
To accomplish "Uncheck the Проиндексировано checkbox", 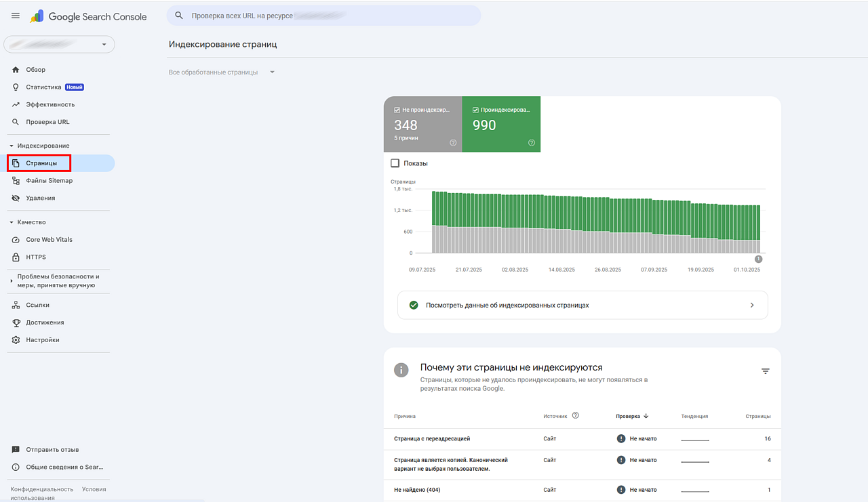I will (x=476, y=109).
